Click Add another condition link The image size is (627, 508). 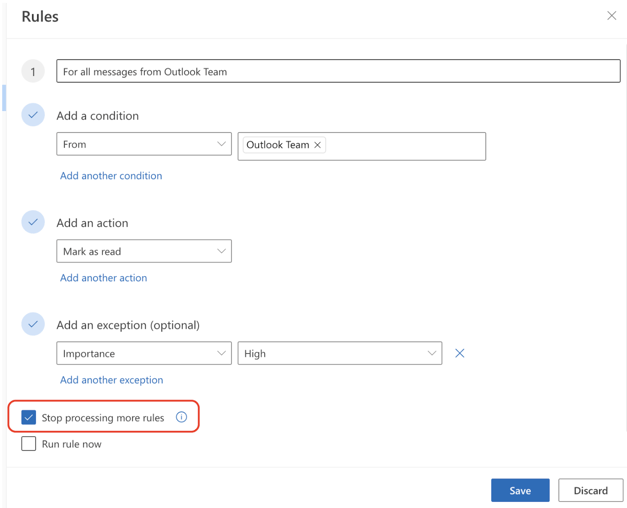(111, 176)
